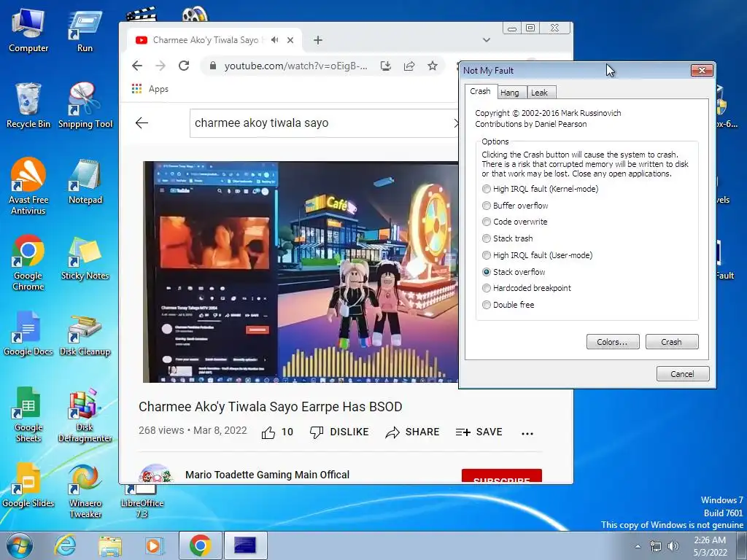Open a new Chrome tab
The image size is (747, 560).
pos(318,40)
